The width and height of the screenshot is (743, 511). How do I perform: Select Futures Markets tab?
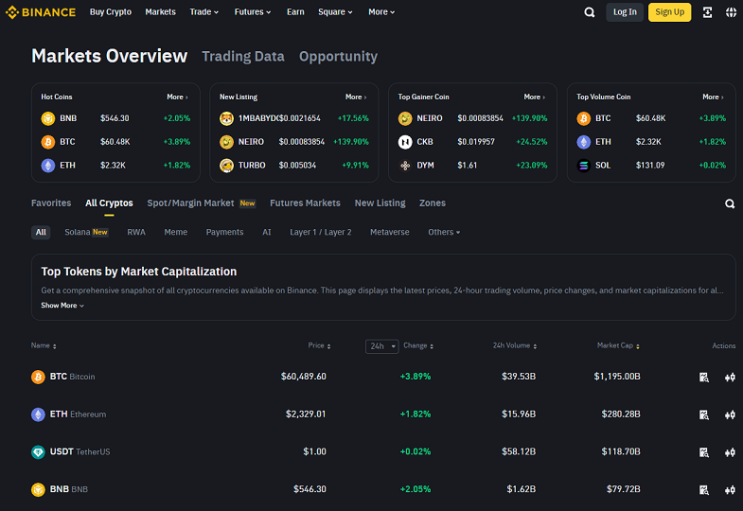pos(305,203)
